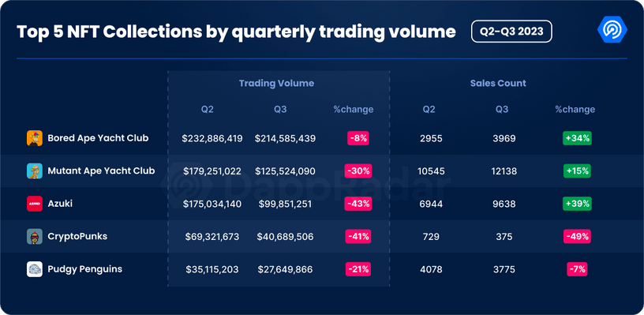Click Azuki's -43% volume change badge

click(359, 204)
